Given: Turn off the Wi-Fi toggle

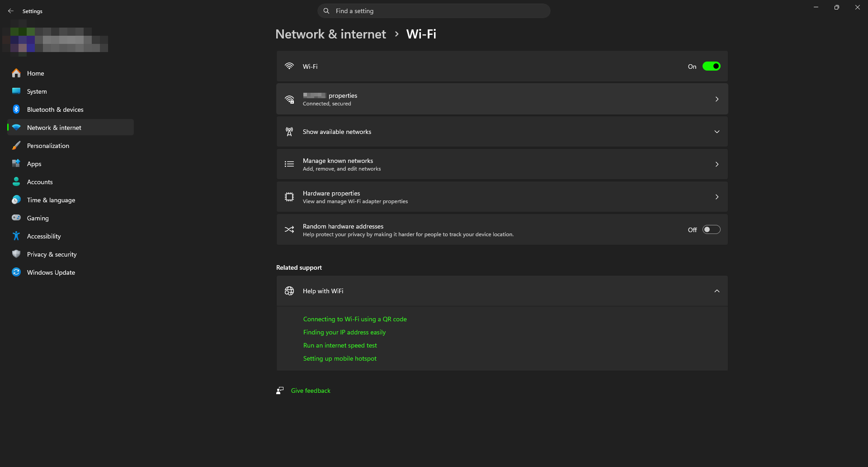Looking at the screenshot, I should [x=711, y=66].
